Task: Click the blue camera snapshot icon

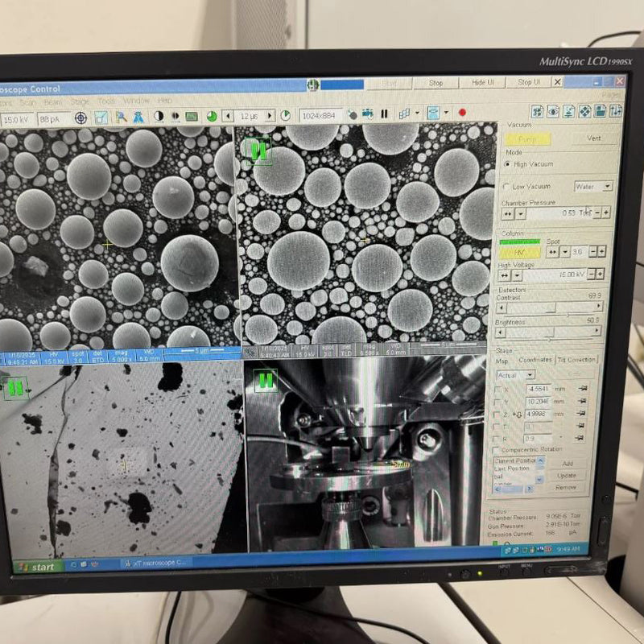Action: click(368, 114)
